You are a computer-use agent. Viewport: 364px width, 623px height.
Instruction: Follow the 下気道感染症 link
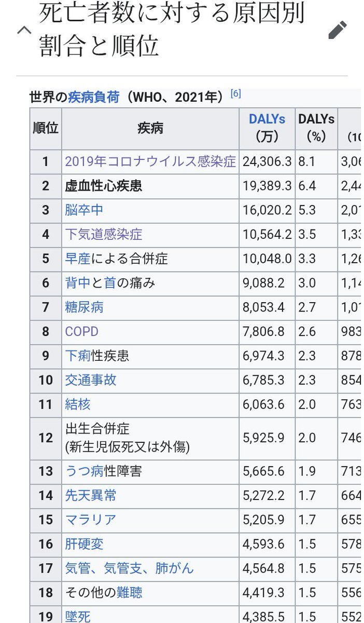pos(103,234)
